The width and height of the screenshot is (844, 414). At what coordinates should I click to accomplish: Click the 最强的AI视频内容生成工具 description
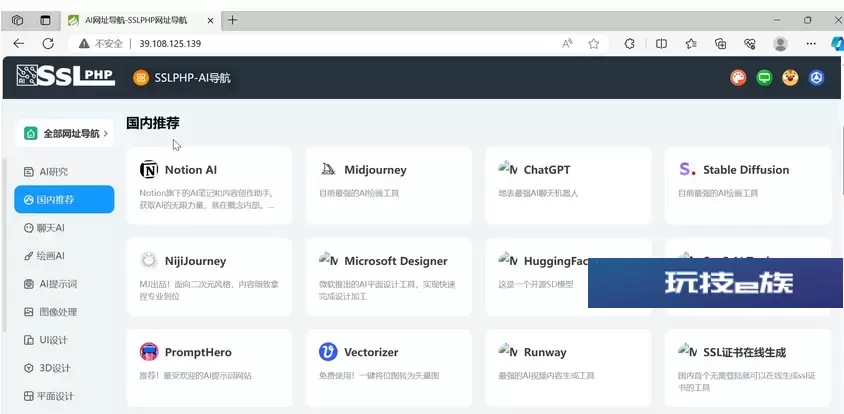coord(546,375)
